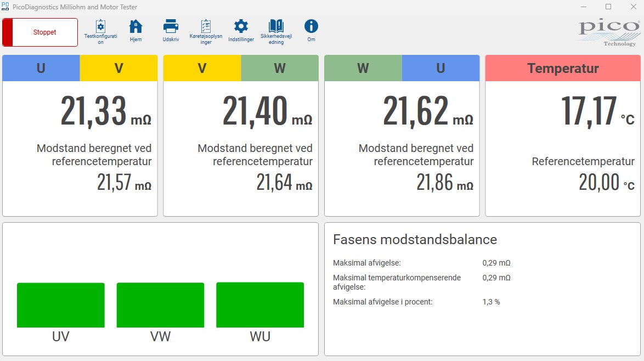Click the Udskriv printer icon
Image resolution: width=644 pixels, height=361 pixels.
click(x=171, y=26)
